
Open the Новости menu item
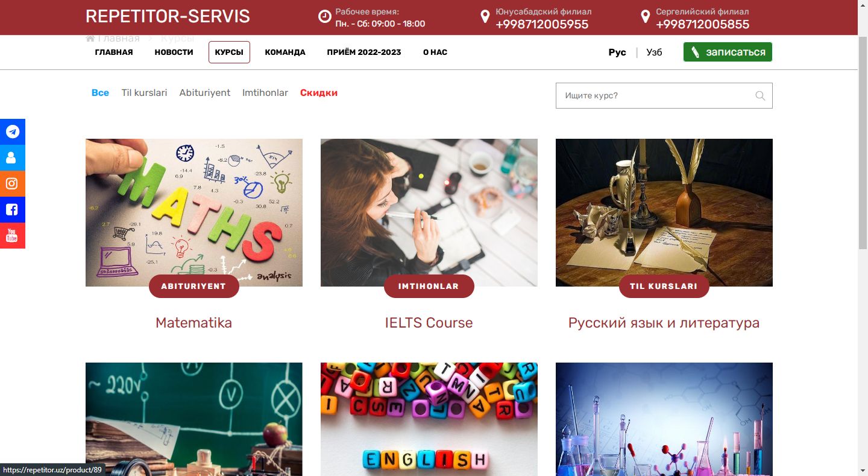coord(174,52)
